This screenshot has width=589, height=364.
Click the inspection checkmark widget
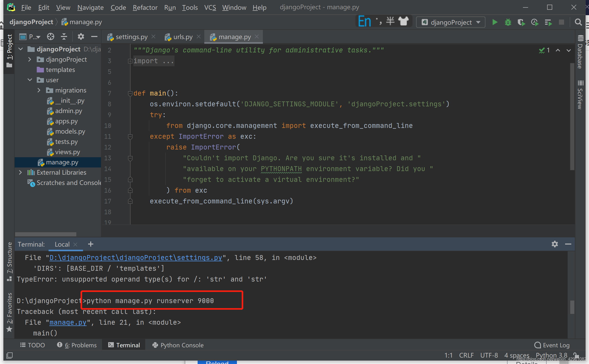tap(544, 50)
